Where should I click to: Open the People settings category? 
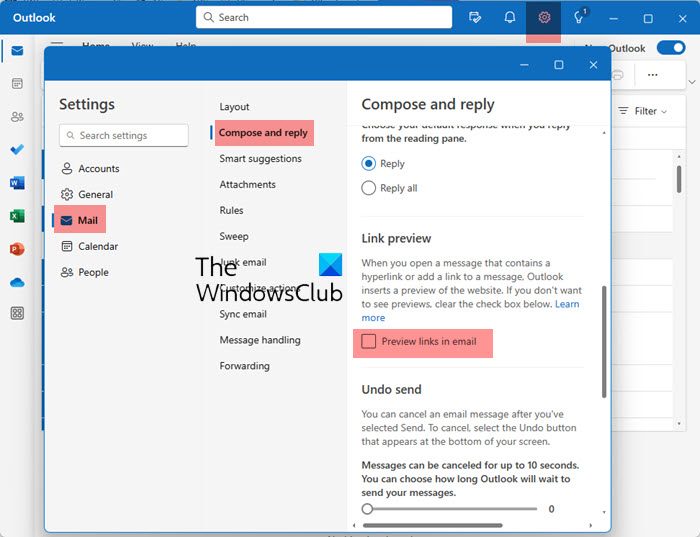[x=85, y=272]
